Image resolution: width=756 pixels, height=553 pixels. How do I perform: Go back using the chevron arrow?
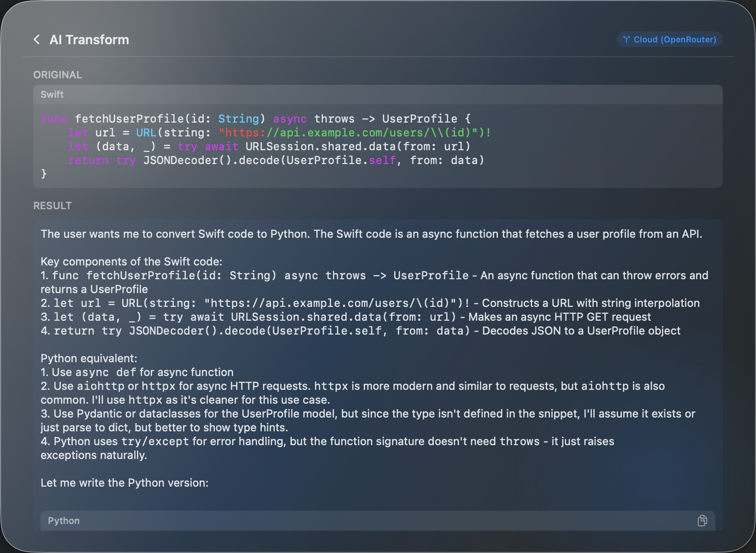coord(37,40)
